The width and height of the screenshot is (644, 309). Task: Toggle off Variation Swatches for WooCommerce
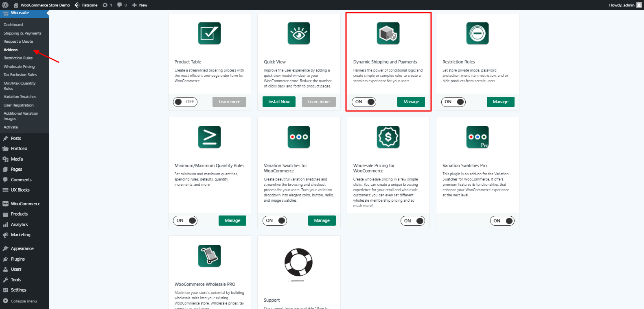coord(275,220)
